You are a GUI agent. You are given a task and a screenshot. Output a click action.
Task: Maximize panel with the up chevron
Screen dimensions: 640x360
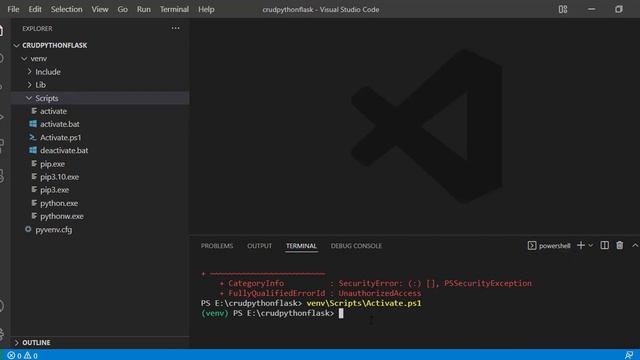coord(635,245)
